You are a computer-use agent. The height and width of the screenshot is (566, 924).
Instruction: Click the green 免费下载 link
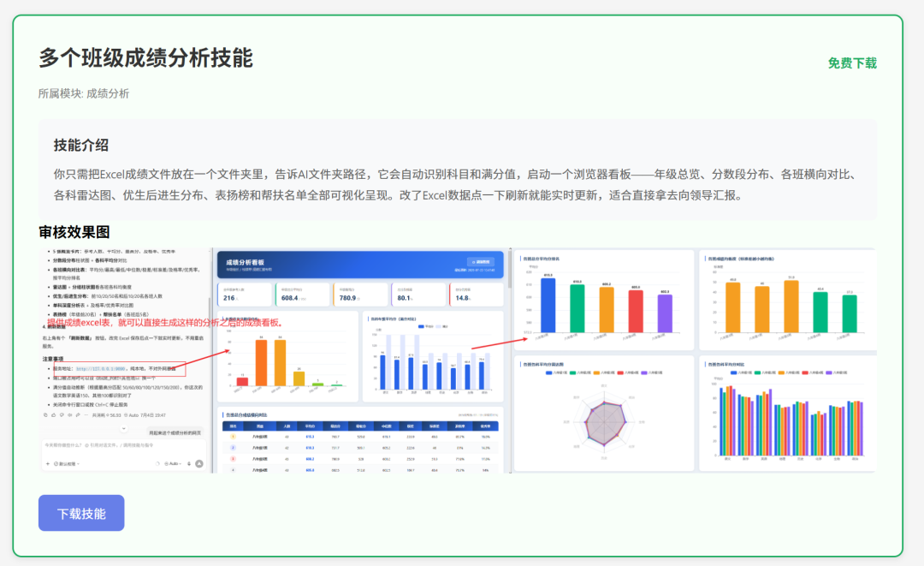(851, 63)
